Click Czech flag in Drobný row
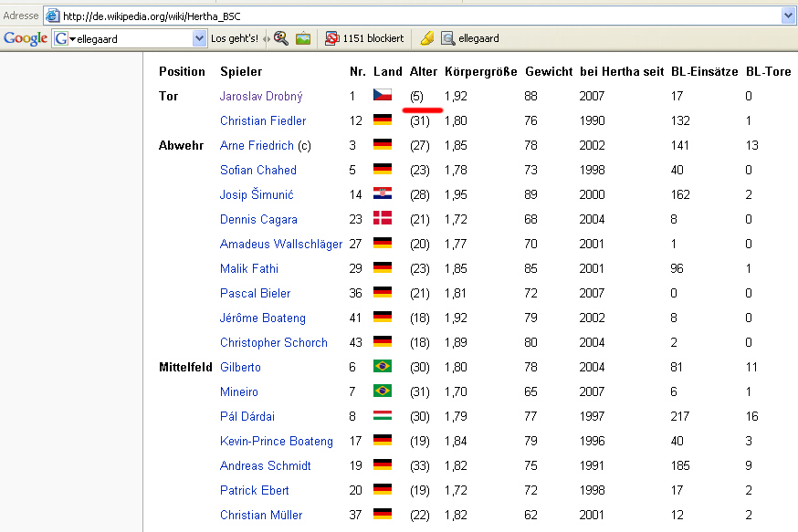 [x=383, y=95]
